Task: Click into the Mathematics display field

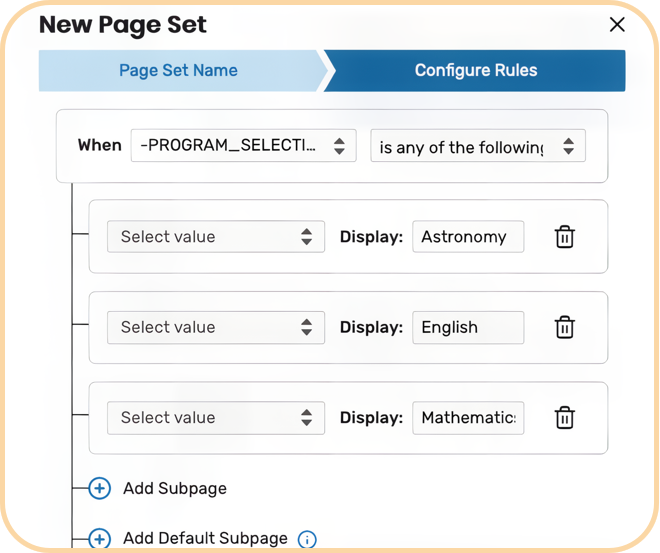Action: click(467, 418)
